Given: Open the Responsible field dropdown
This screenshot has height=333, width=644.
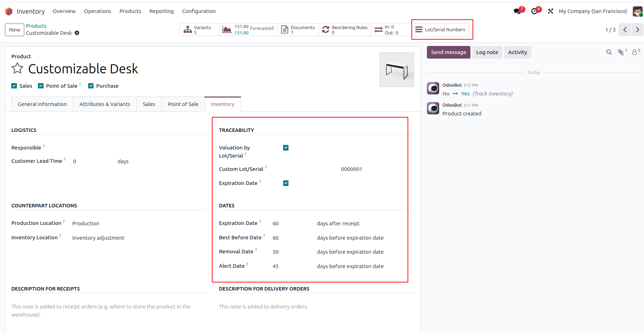Looking at the screenshot, I should (139, 148).
